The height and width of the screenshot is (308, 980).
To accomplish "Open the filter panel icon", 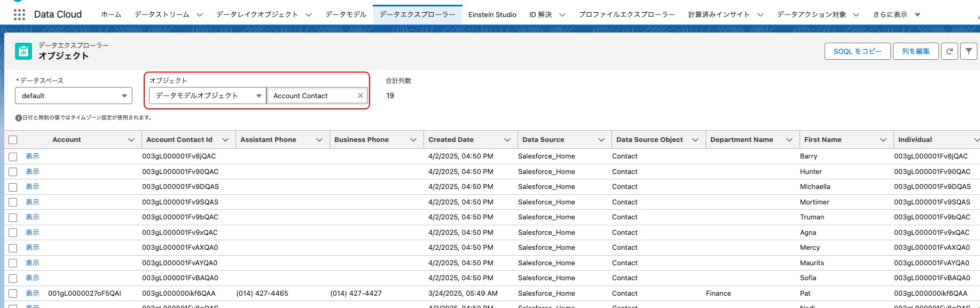I will [968, 51].
